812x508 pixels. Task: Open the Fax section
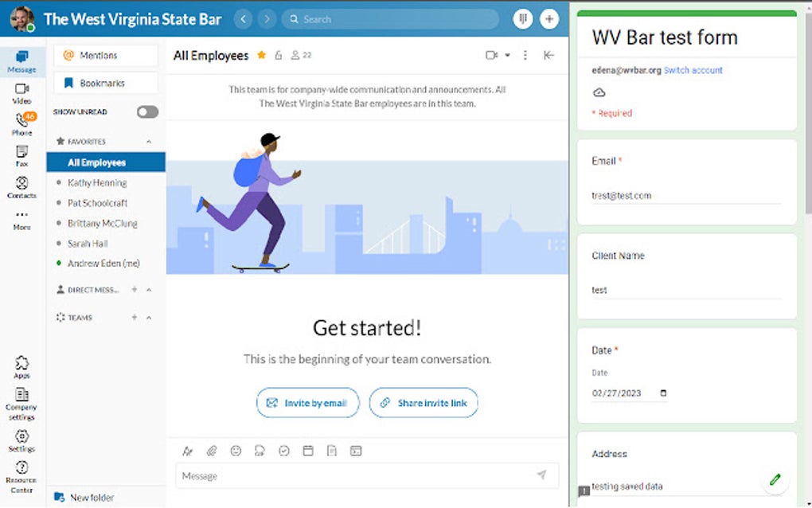click(x=21, y=156)
